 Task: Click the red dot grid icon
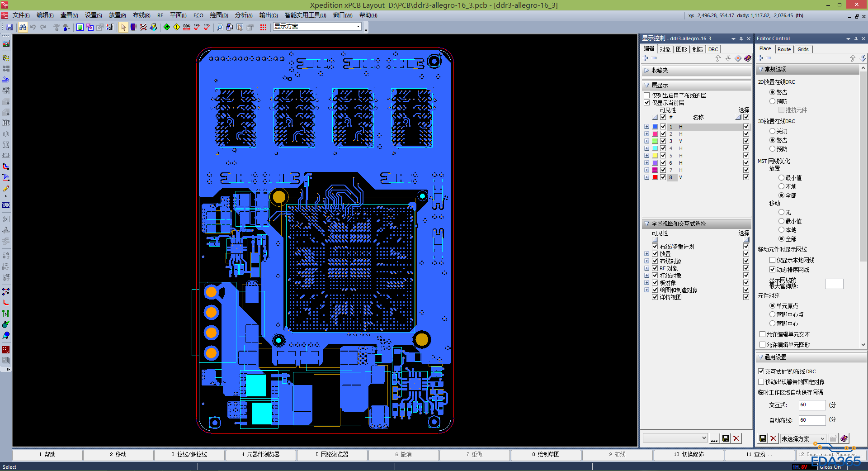[264, 27]
